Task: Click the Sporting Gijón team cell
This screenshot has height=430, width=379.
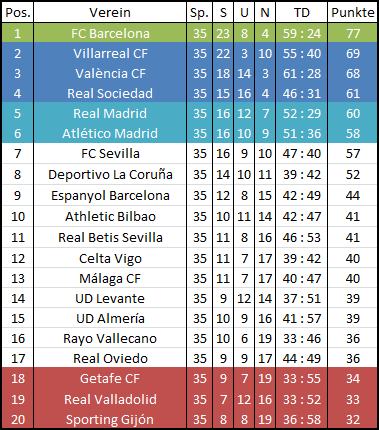Action: 110,419
